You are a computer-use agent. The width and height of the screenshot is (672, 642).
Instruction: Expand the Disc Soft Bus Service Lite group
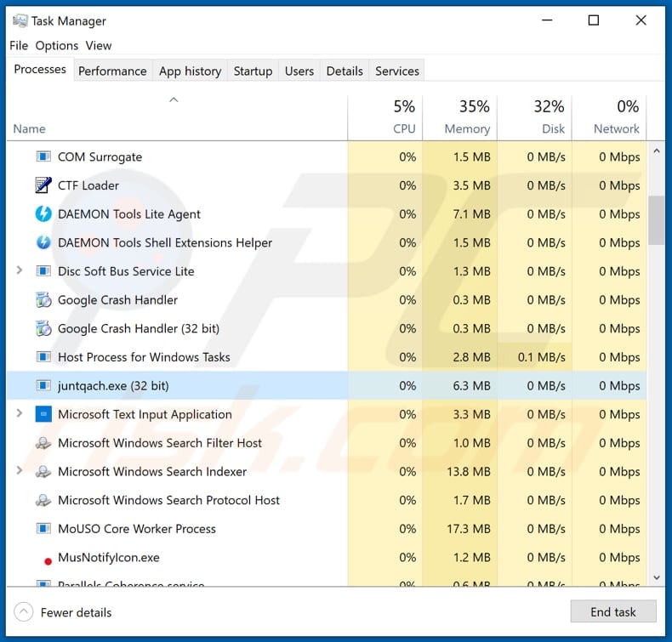point(20,270)
